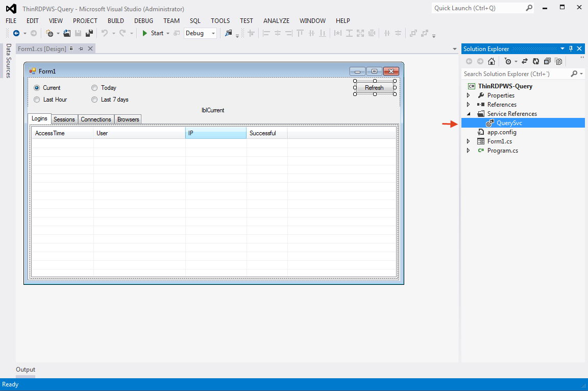Select the Last Hour radio button
The height and width of the screenshot is (391, 588).
(36, 100)
